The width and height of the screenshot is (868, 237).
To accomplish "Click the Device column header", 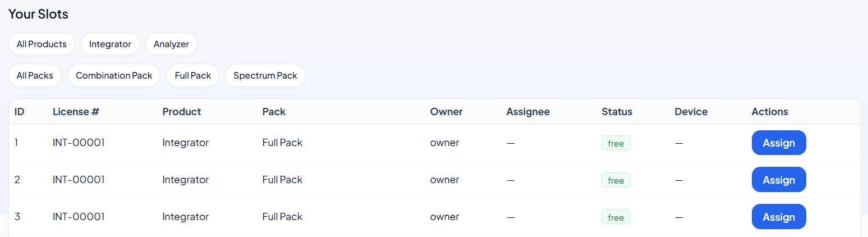I will point(691,112).
